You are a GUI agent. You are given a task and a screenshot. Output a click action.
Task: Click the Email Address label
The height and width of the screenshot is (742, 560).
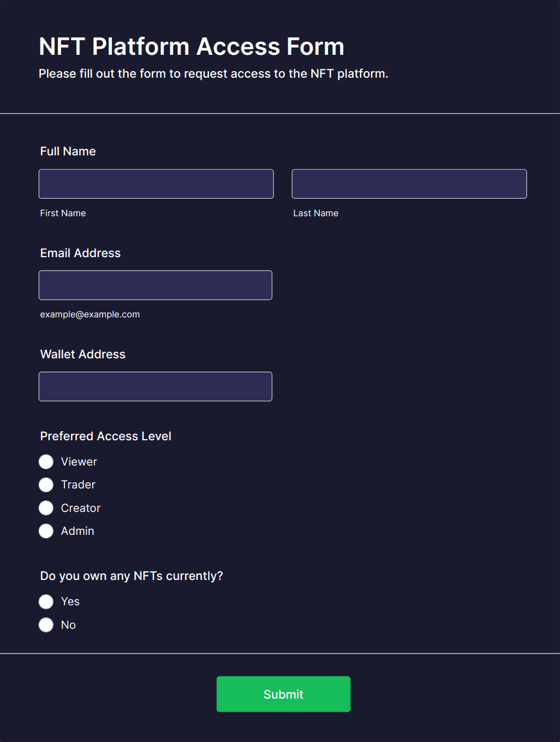click(80, 253)
